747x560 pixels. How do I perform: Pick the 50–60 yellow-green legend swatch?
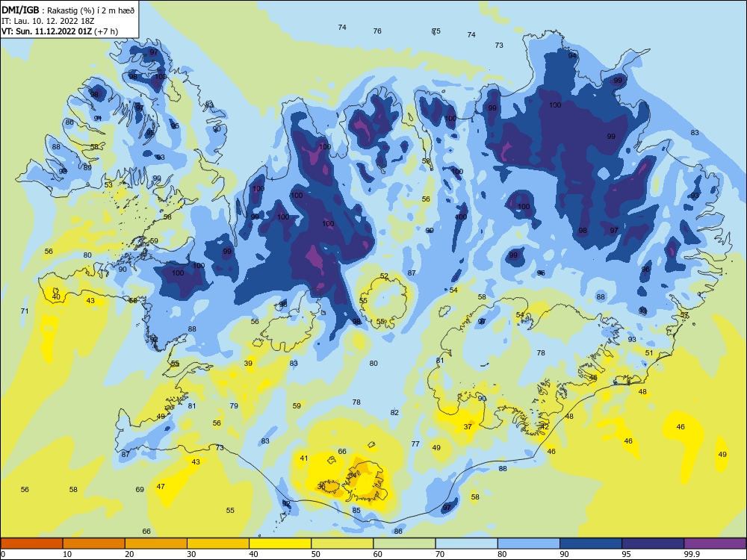[x=342, y=544]
